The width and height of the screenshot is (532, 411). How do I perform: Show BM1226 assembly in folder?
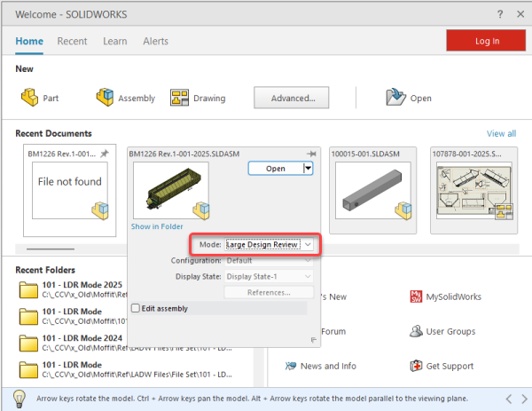coord(157,226)
